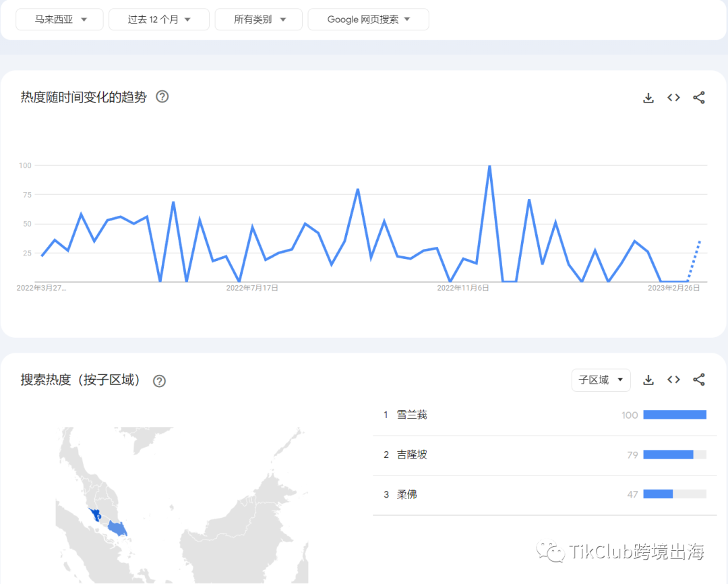Share the trend over time chart
Viewport: 728px width, 584px height.
699,98
